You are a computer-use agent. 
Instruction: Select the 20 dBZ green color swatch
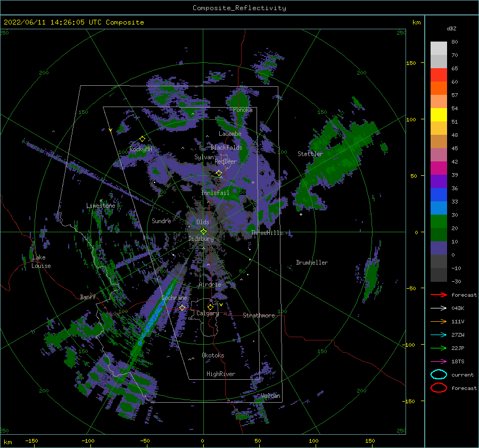[x=439, y=222]
